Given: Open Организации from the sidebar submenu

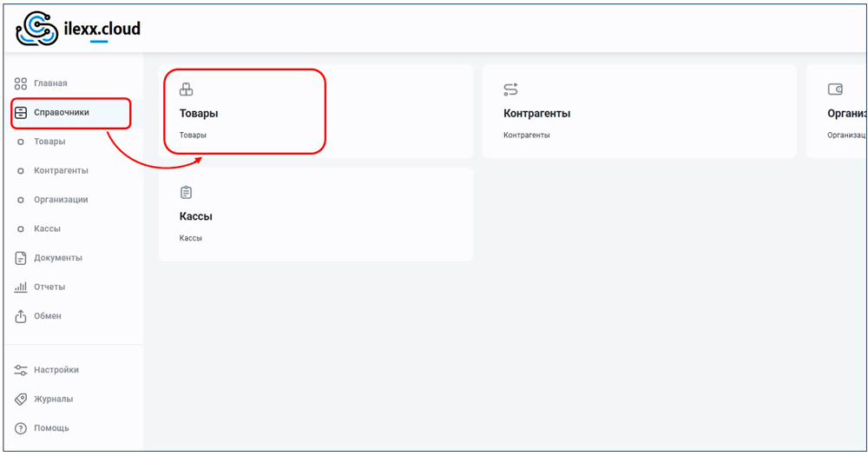Looking at the screenshot, I should pyautogui.click(x=61, y=200).
